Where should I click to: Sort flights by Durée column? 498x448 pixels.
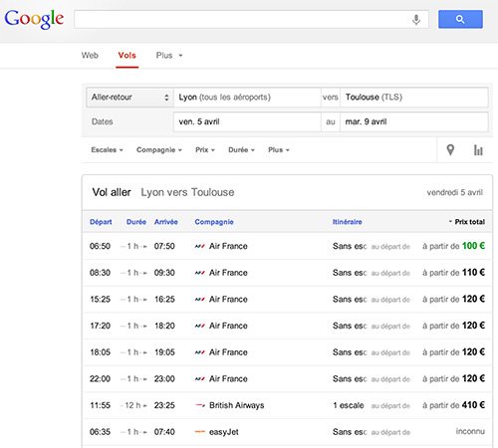tap(136, 222)
